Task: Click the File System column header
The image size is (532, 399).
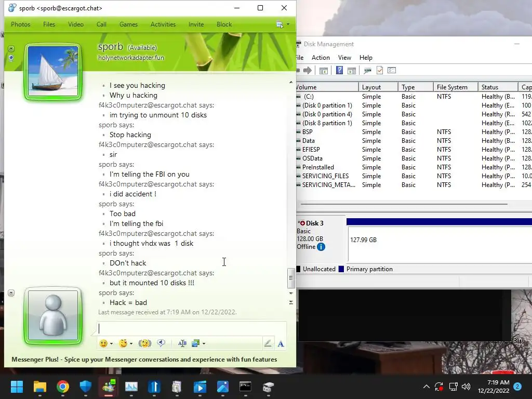Action: tap(456, 87)
